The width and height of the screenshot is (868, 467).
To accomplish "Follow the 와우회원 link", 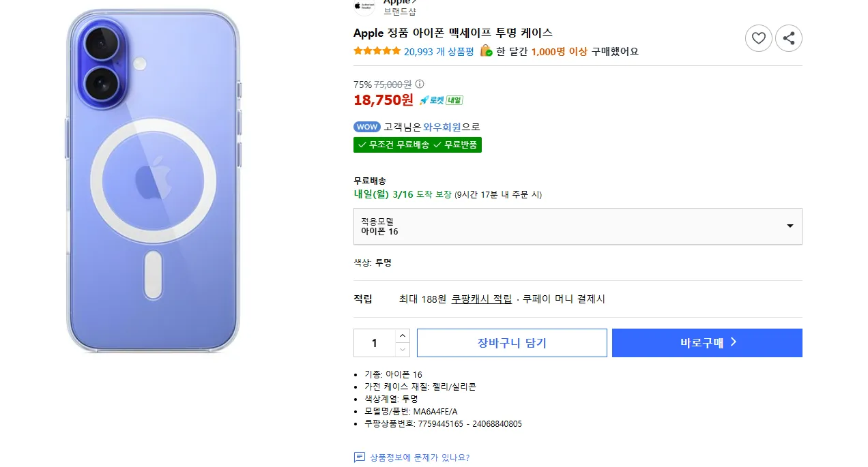I will (x=442, y=127).
